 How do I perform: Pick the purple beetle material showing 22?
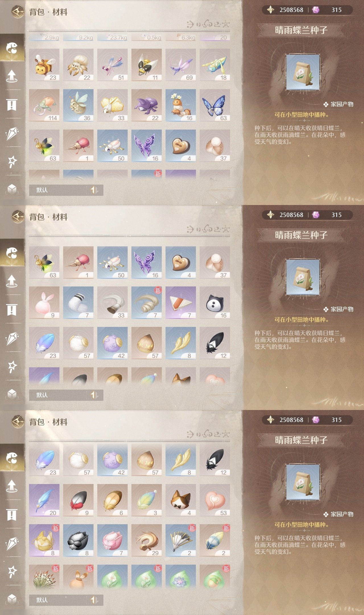[x=146, y=105]
